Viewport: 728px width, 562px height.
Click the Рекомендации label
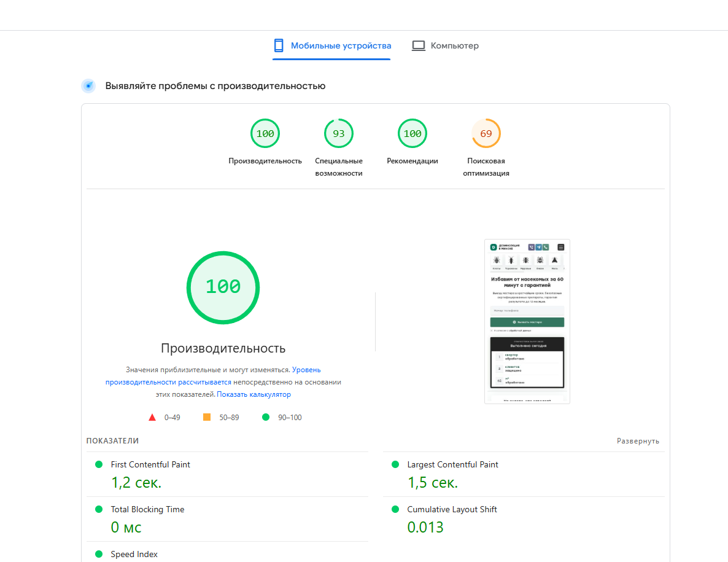tap(412, 161)
